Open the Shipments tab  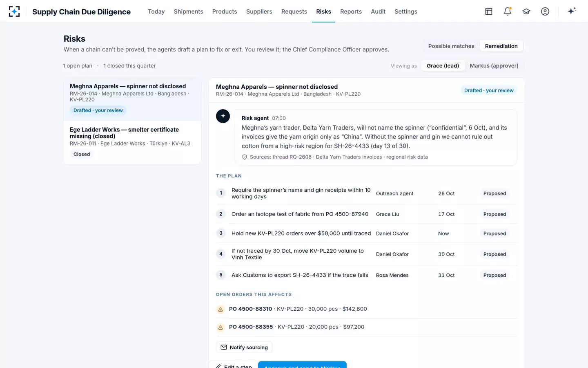pyautogui.click(x=188, y=11)
